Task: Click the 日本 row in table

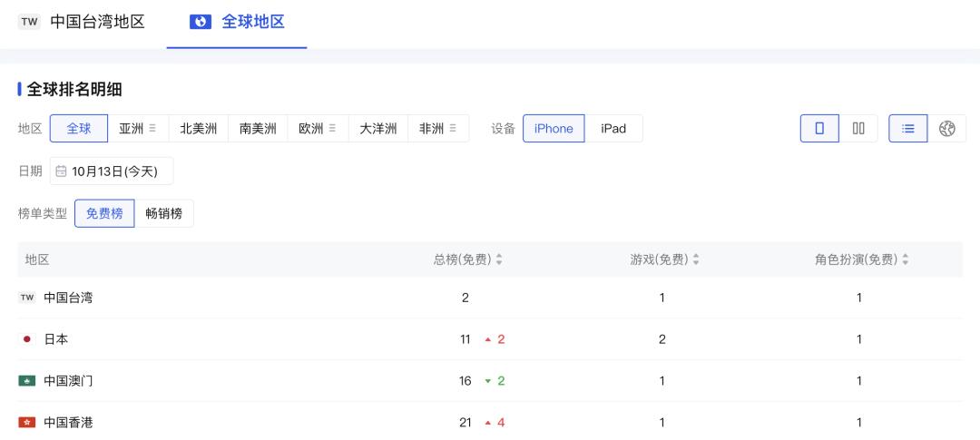Action: pos(56,339)
